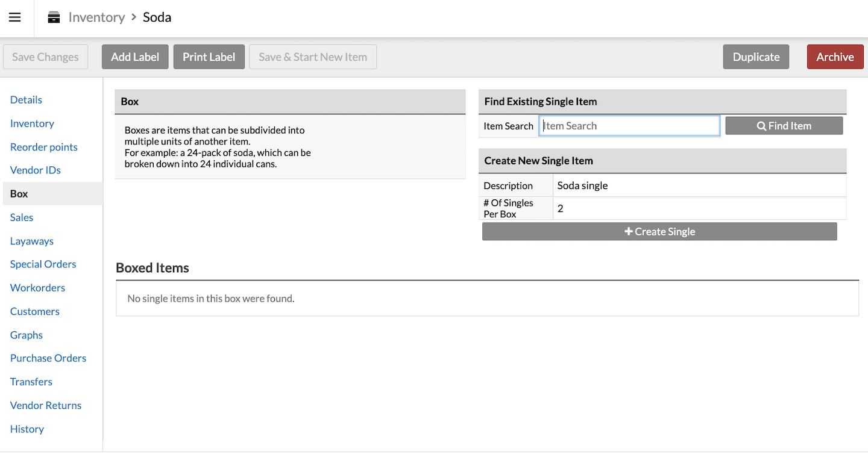Viewport: 868px width, 454px height.
Task: Edit the number of singles per box field
Action: click(699, 209)
